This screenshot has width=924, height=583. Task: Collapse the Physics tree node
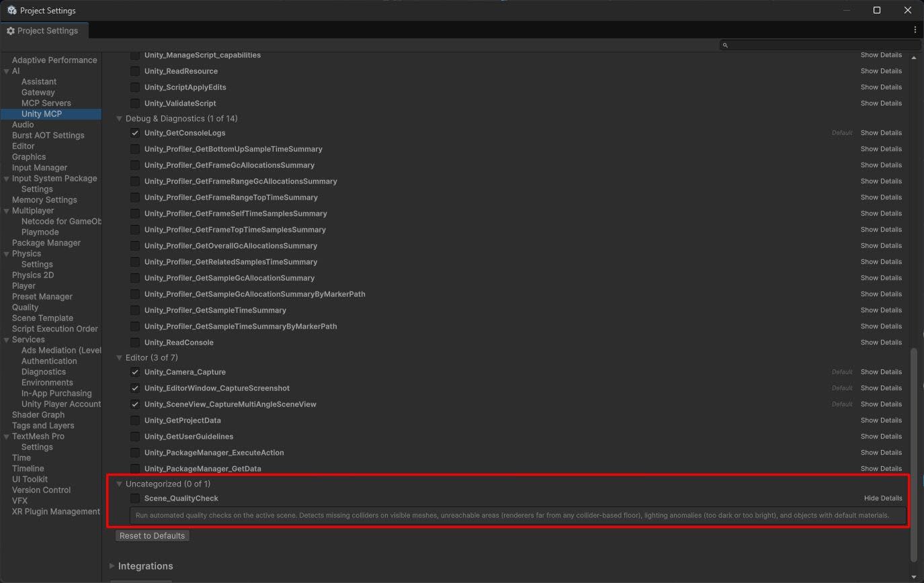[6, 254]
